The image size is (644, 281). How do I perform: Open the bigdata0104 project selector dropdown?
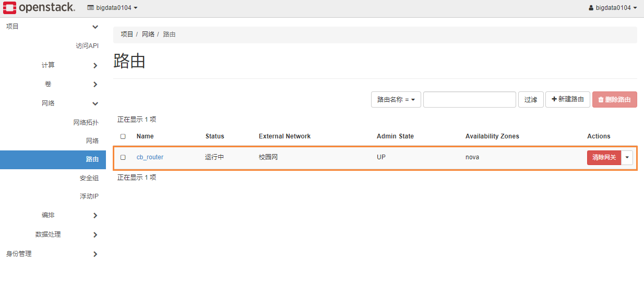[x=112, y=8]
